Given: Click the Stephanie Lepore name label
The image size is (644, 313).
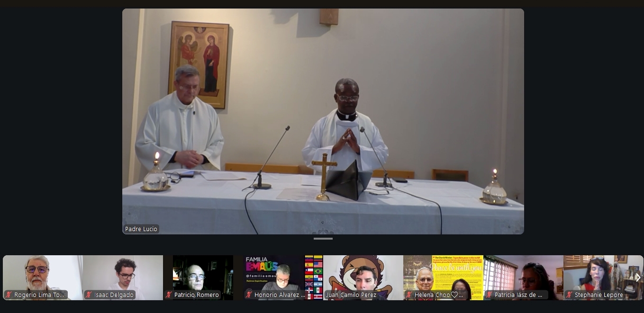Looking at the screenshot, I should 599,295.
